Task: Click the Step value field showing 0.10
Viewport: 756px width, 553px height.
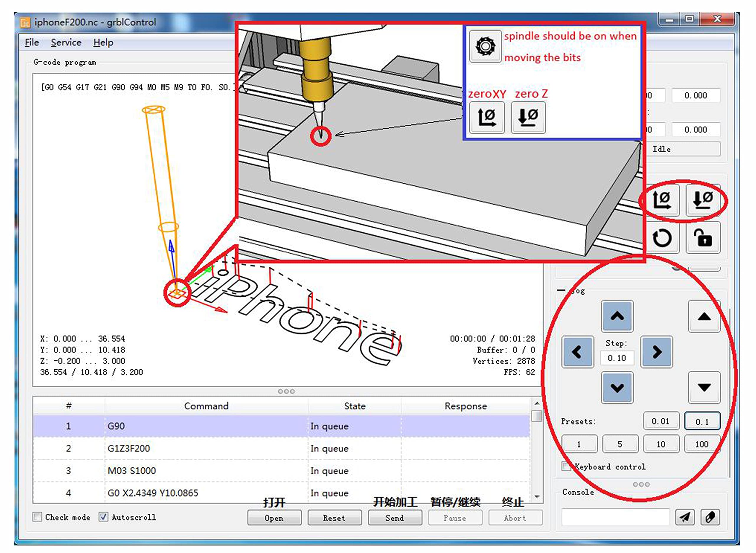Action: coord(617,358)
